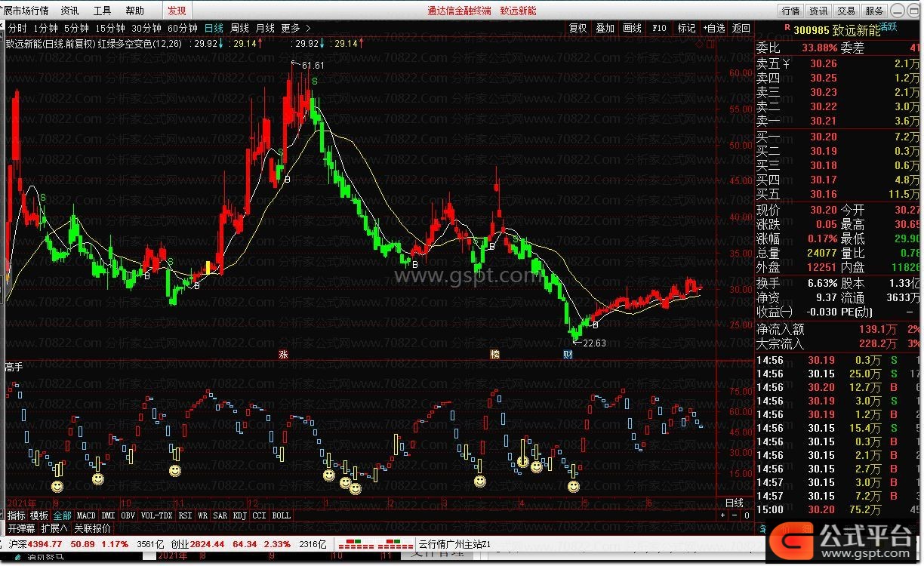
Task: Click the 指标 tab at chart bottom
Action: tap(17, 515)
